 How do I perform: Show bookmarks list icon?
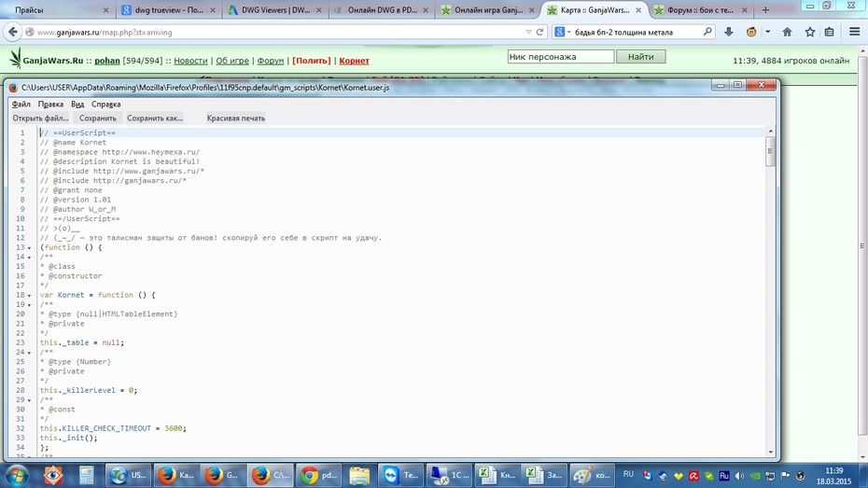click(829, 32)
